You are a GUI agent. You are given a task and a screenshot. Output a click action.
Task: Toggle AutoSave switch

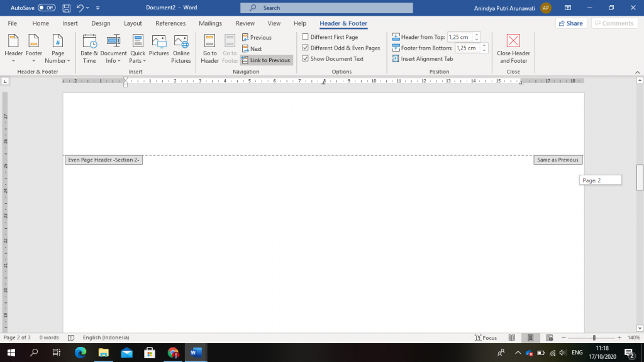click(x=47, y=8)
